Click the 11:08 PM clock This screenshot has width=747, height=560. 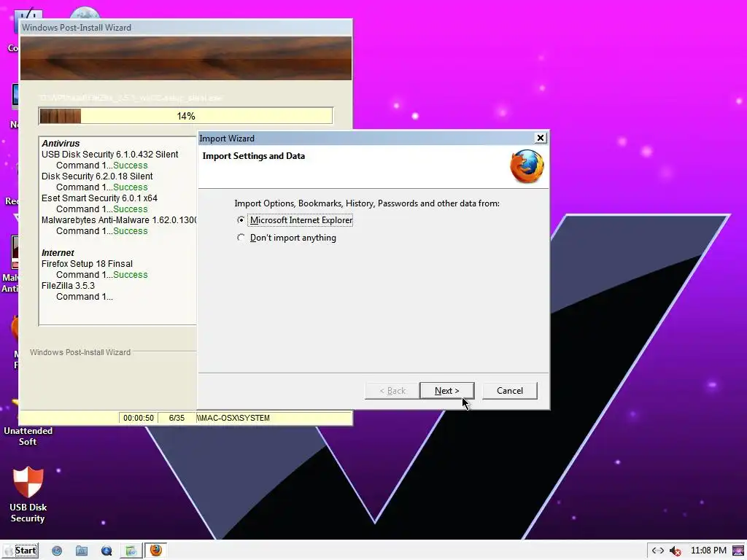(708, 551)
